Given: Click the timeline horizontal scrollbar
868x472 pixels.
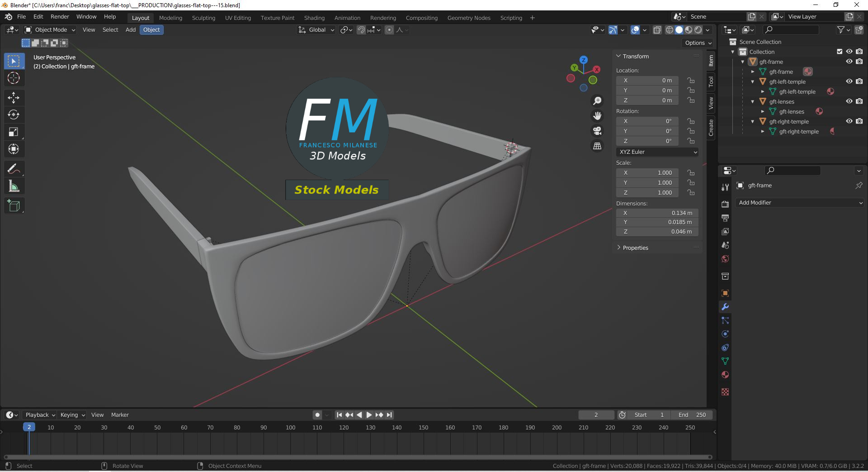Looking at the screenshot, I should [358, 457].
